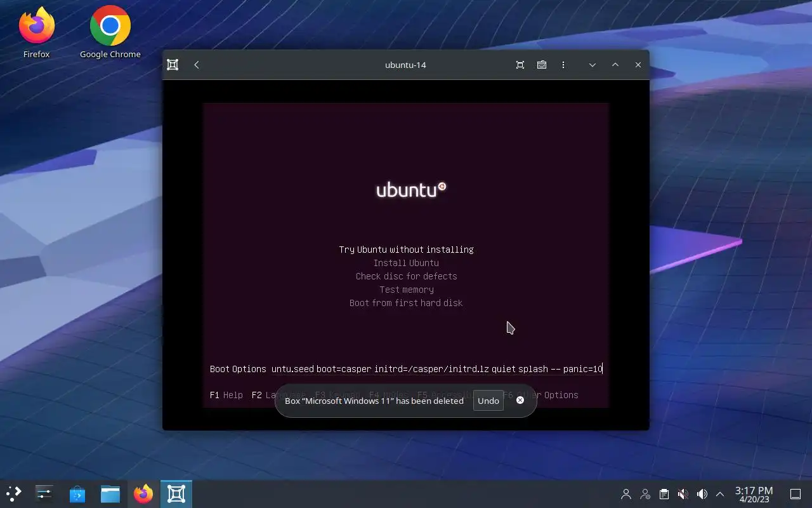Click the second user tray icon
Screen dimensions: 812x508
coord(645,494)
